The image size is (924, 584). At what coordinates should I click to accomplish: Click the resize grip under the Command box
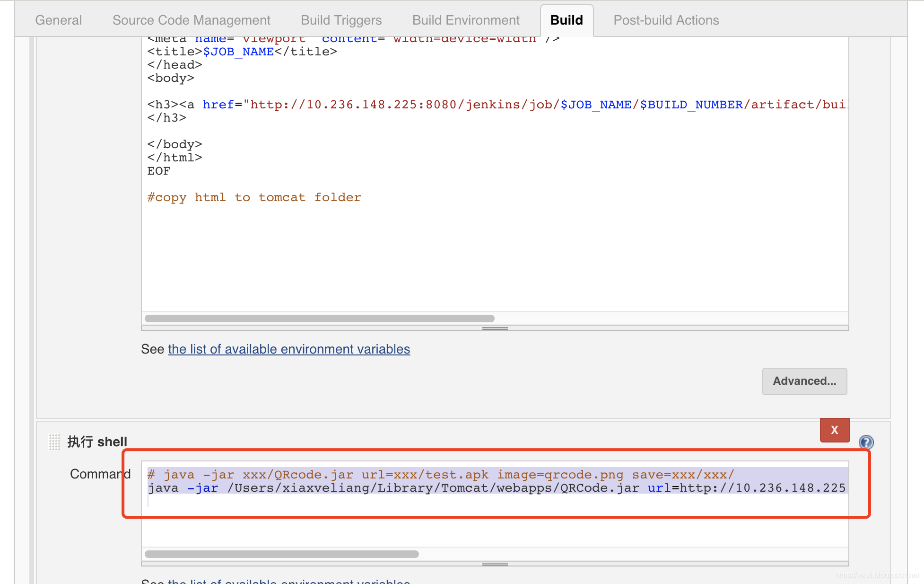pyautogui.click(x=495, y=564)
